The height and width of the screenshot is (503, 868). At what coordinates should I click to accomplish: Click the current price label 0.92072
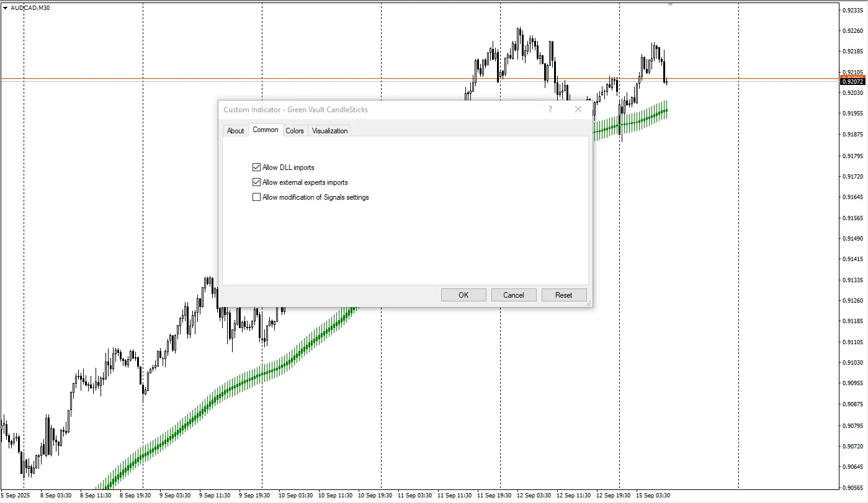[x=852, y=81]
